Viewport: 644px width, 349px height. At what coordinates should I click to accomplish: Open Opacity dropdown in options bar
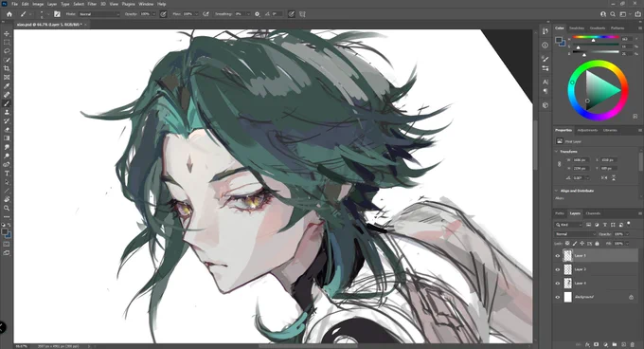click(x=154, y=14)
